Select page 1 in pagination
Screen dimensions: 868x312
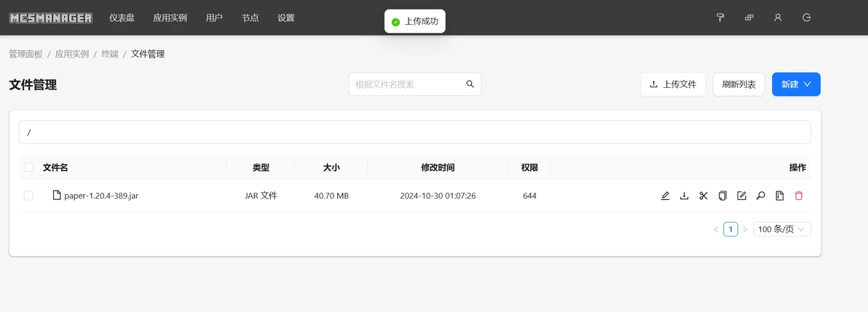coord(730,229)
